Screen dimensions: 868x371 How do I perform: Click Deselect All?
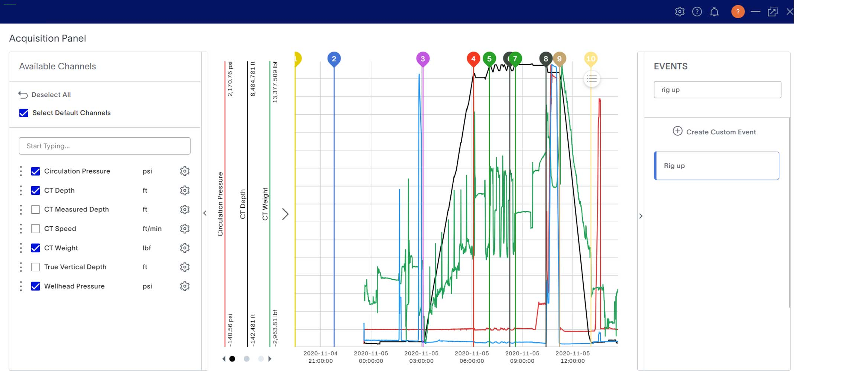click(x=50, y=94)
